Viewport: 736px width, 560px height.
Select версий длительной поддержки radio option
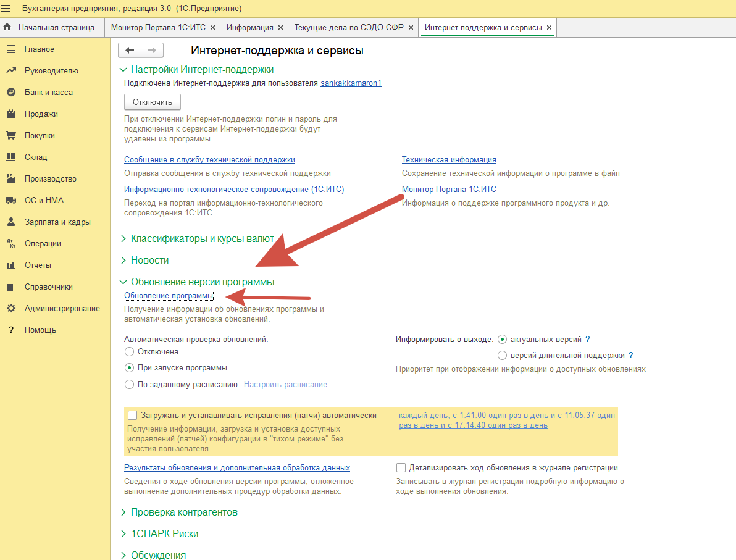point(502,356)
